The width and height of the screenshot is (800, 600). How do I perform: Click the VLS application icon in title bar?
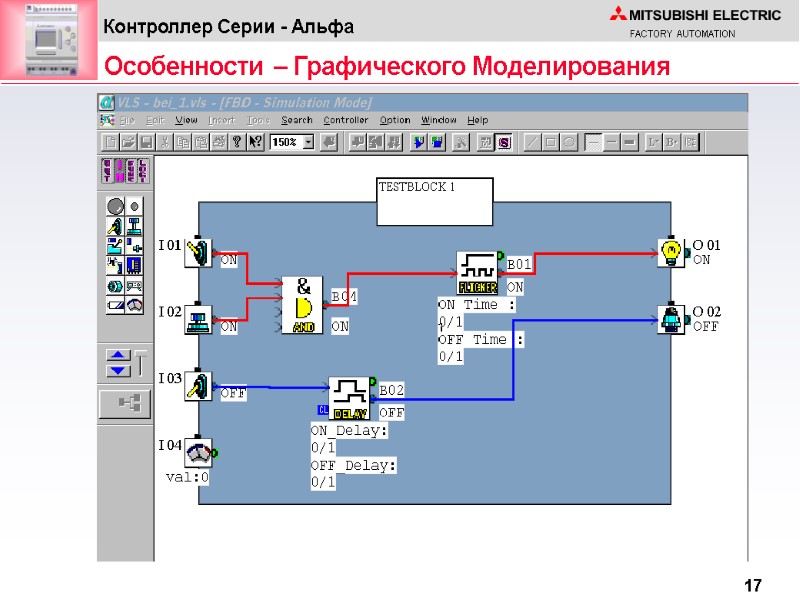coord(107,103)
